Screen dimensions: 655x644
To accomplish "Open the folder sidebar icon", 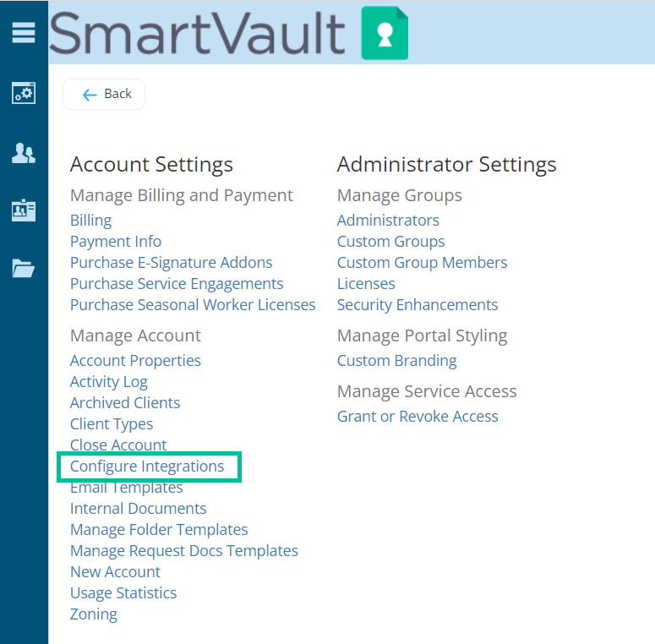I will click(24, 269).
